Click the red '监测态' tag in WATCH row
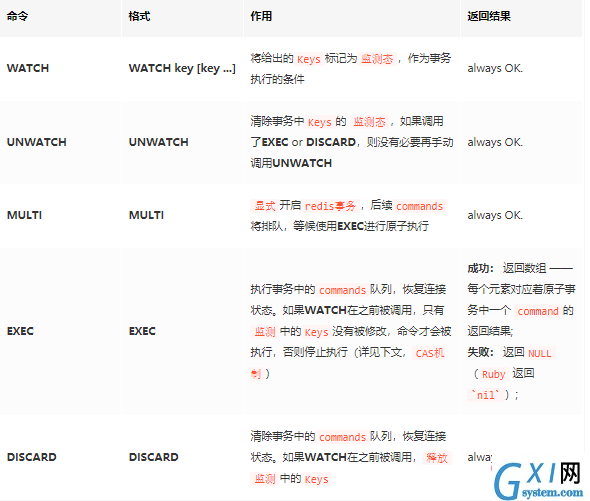 377,59
